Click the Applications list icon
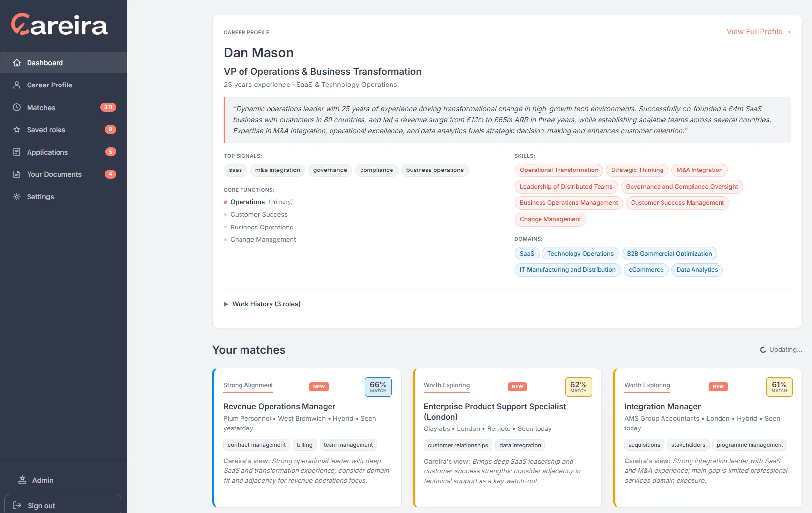The image size is (812, 513). point(17,152)
